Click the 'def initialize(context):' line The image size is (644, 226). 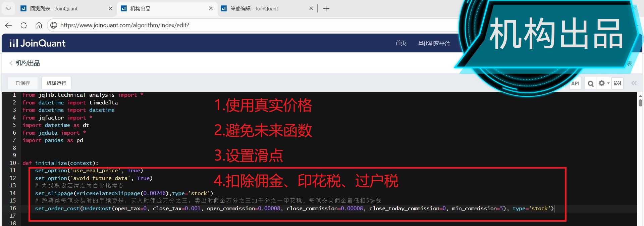[x=60, y=163]
